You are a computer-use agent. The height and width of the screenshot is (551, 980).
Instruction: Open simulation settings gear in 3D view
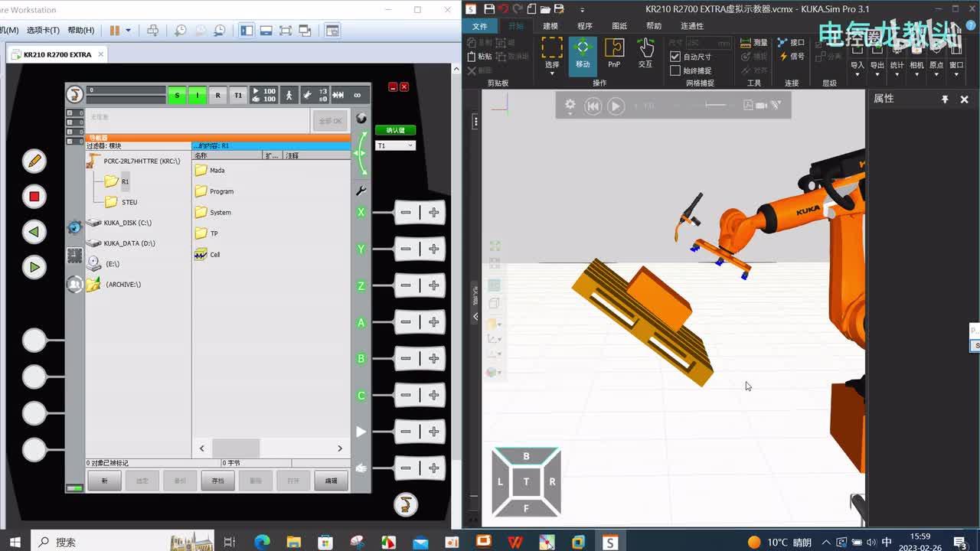click(x=570, y=106)
